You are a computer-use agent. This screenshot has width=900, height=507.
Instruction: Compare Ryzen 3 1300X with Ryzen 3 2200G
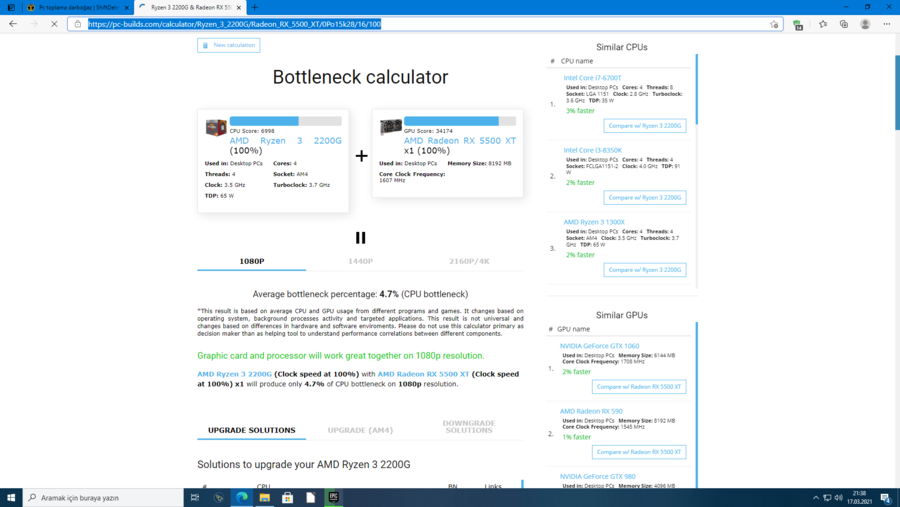coord(645,270)
